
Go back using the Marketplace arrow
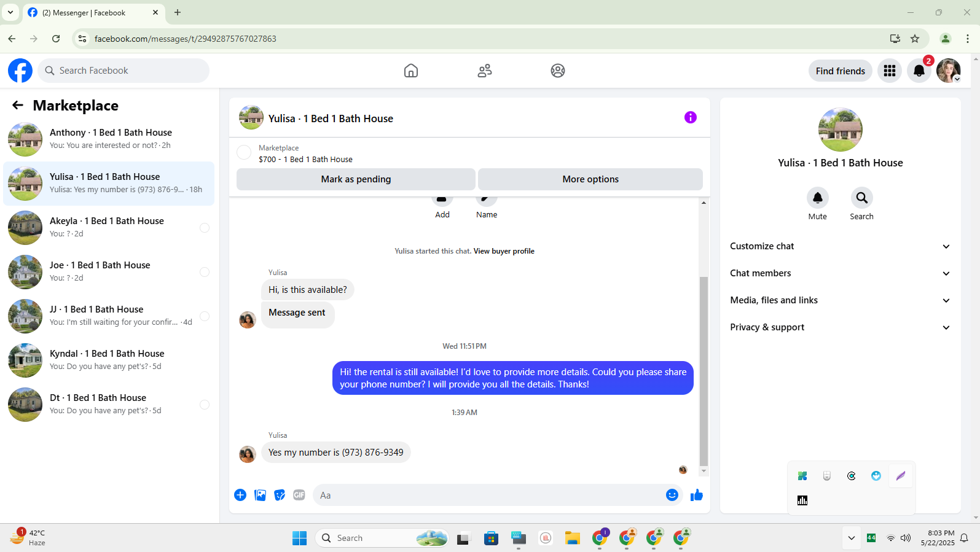18,105
